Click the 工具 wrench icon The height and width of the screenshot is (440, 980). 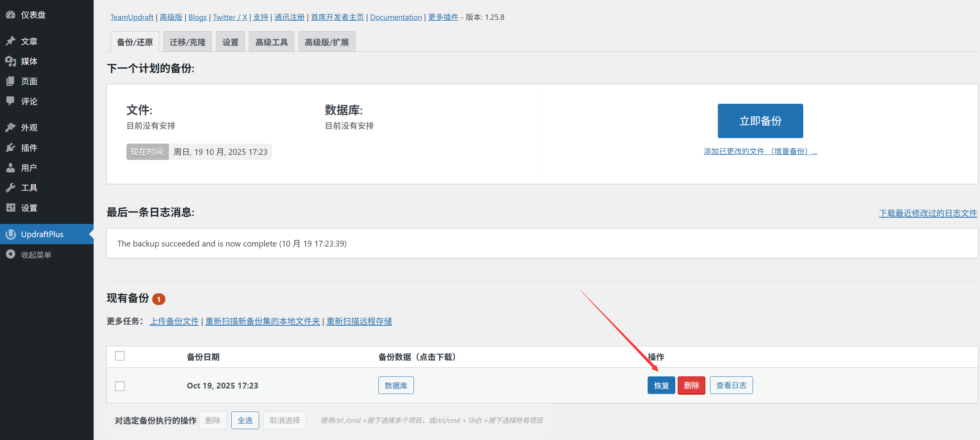tap(11, 188)
